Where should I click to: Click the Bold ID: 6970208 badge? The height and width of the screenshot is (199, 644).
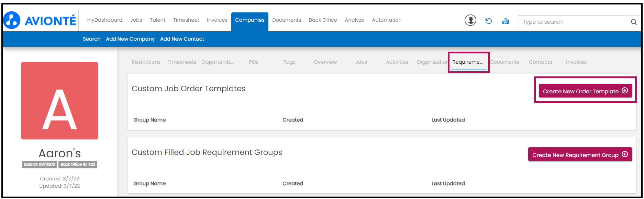click(x=40, y=165)
